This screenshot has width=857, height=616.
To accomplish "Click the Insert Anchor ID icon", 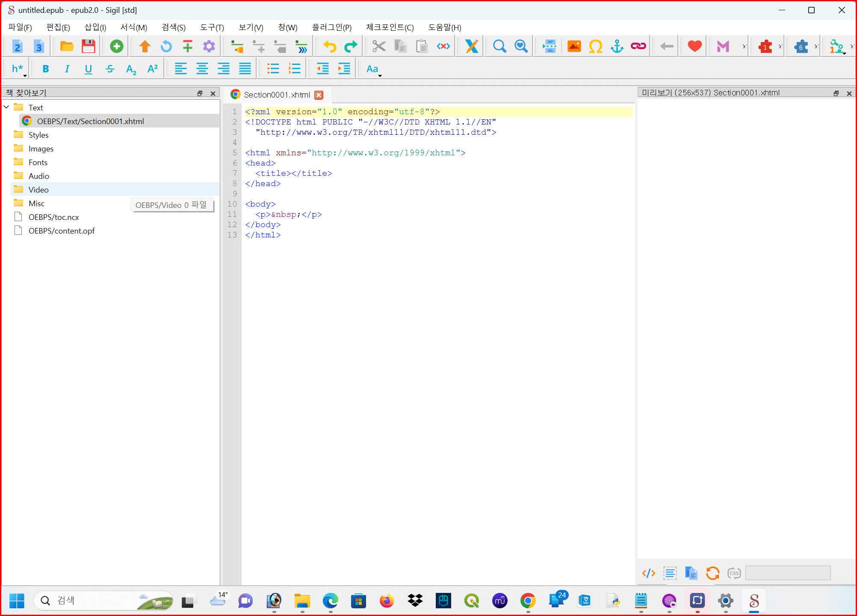I will click(x=617, y=46).
